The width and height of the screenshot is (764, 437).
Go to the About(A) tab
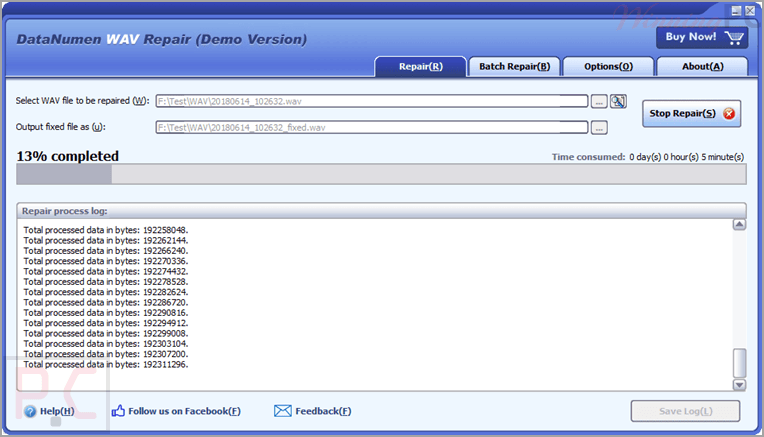click(702, 67)
